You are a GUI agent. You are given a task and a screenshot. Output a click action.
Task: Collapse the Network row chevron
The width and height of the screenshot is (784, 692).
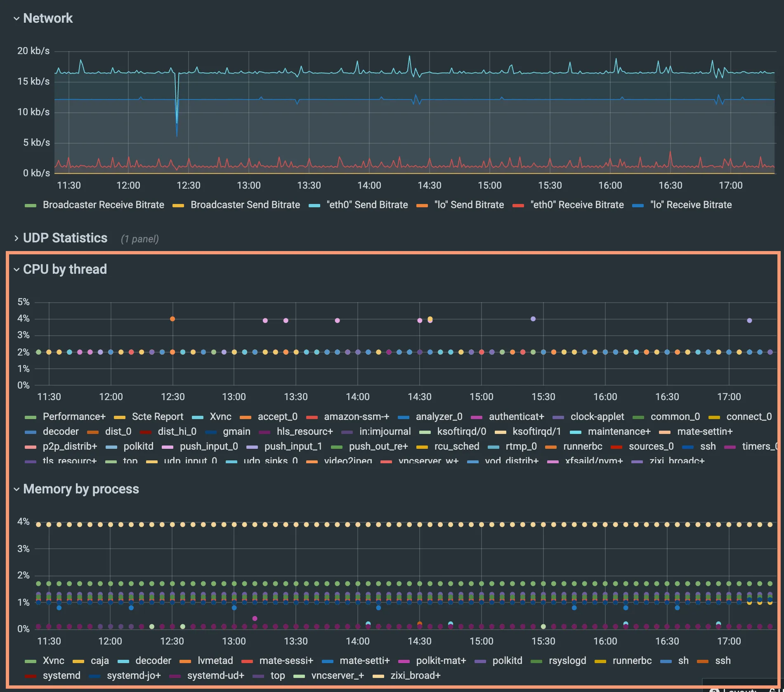pos(17,19)
